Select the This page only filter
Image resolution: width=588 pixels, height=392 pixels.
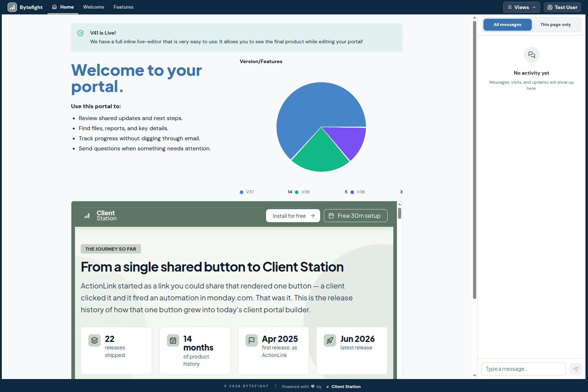coord(555,25)
